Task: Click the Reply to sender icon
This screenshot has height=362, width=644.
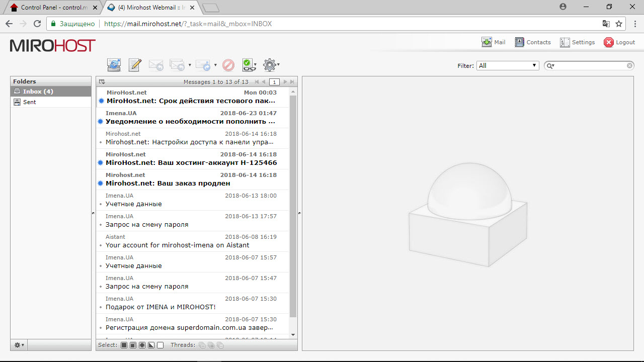Action: [156, 64]
